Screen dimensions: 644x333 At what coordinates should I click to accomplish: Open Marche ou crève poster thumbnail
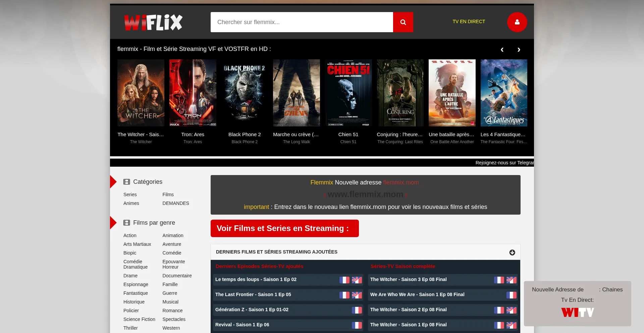(297, 93)
